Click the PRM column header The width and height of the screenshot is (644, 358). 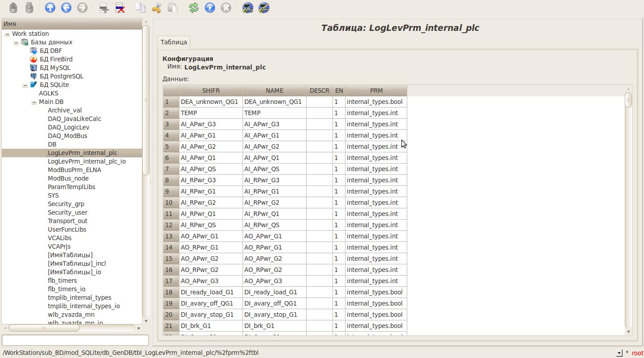pos(376,91)
